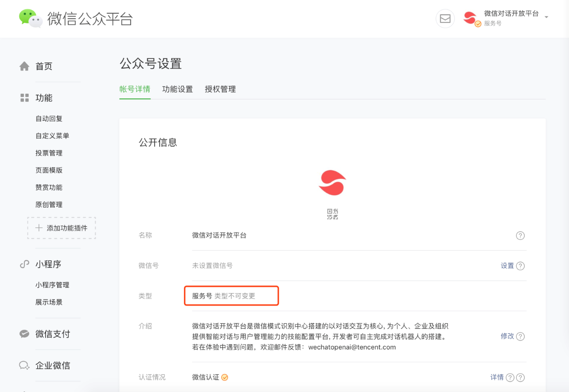Click the account avatar in header
Viewport: 569px width, 392px height.
(x=471, y=18)
